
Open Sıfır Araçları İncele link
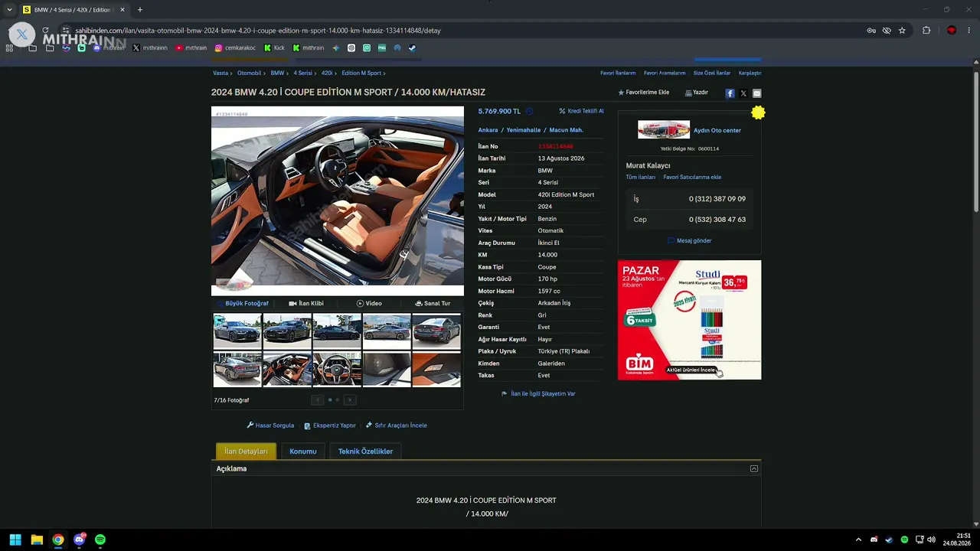coord(397,425)
